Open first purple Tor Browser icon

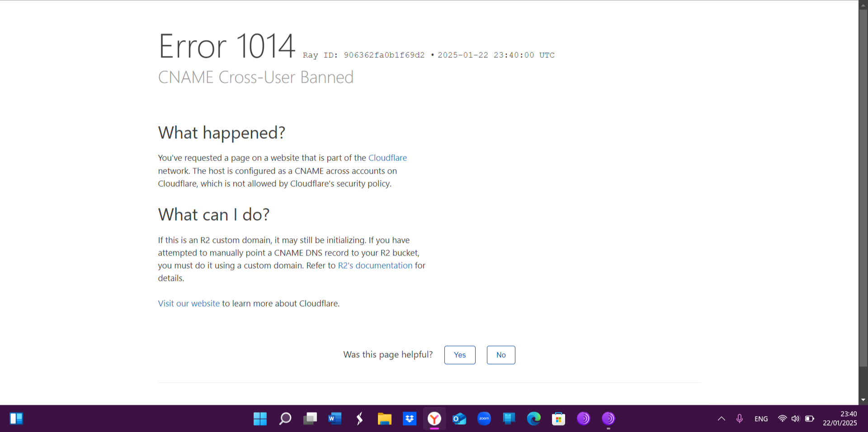click(x=584, y=419)
